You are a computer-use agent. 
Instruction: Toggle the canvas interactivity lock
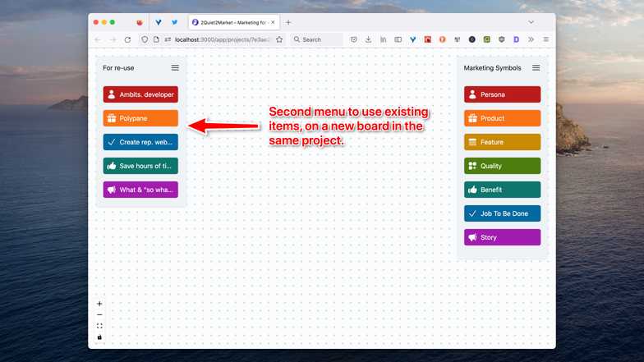point(99,337)
